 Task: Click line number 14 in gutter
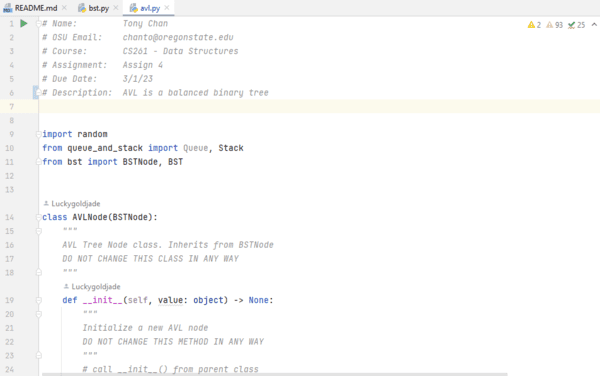click(x=10, y=217)
